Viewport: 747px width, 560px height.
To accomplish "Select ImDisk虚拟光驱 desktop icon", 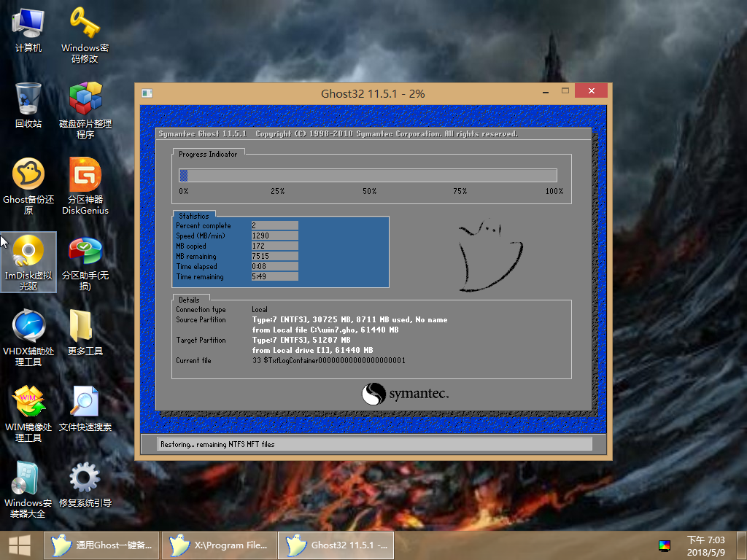I will click(x=28, y=262).
